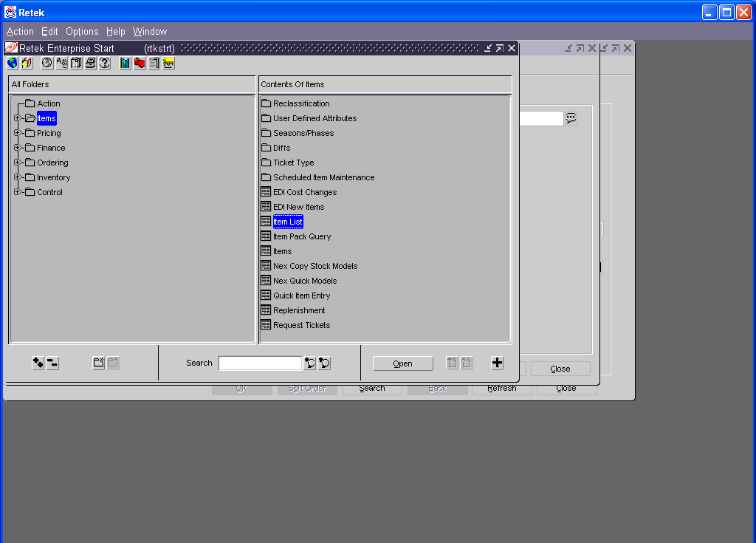Select the Nex Copy Stock Models entry
756x543 pixels.
(315, 266)
